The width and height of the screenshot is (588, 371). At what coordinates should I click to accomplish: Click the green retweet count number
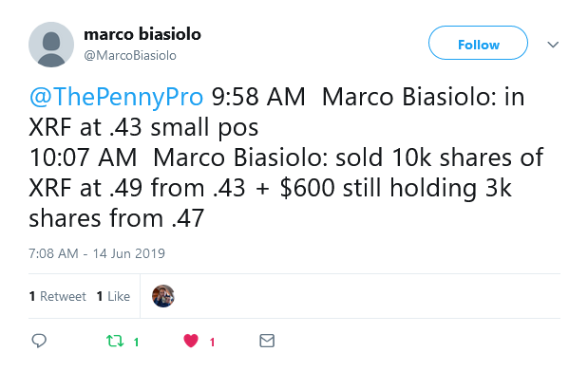point(136,343)
